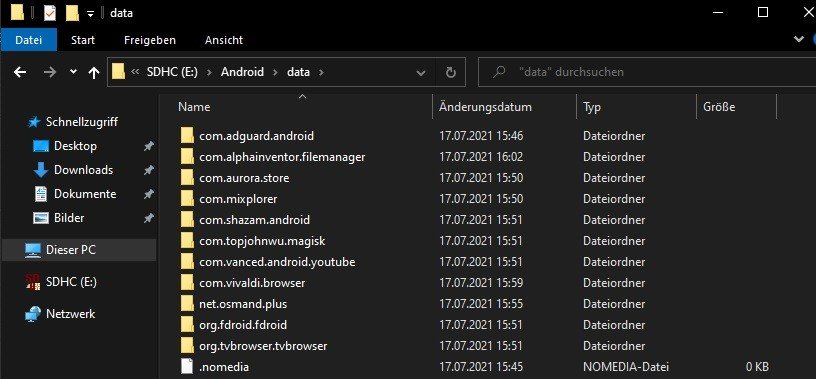Switch to the Ansicht ribbon tab

pos(224,40)
